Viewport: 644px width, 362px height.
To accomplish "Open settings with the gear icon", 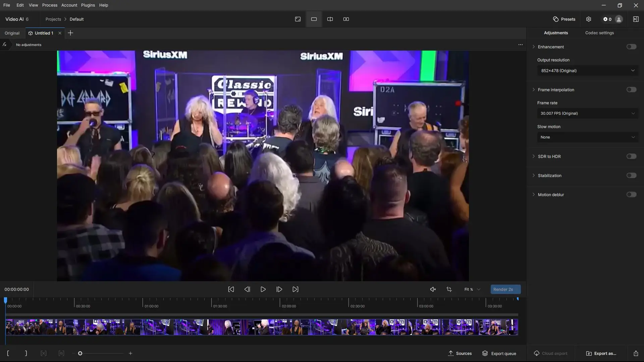I will tap(589, 19).
